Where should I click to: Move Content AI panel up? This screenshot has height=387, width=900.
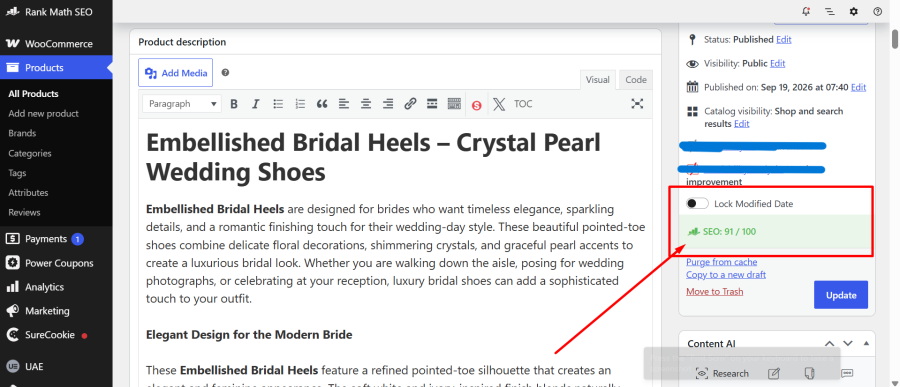coord(829,344)
